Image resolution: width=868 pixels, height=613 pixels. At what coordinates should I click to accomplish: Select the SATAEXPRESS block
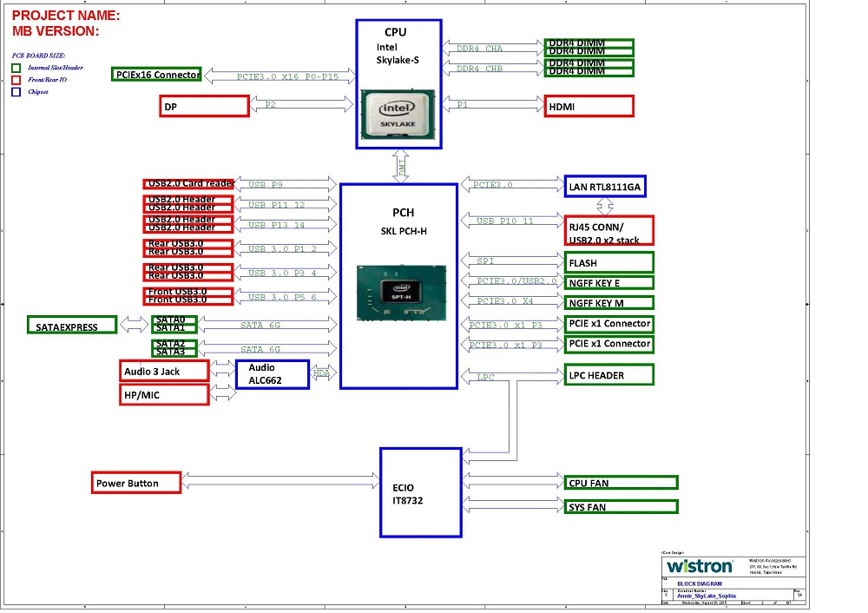(72, 325)
